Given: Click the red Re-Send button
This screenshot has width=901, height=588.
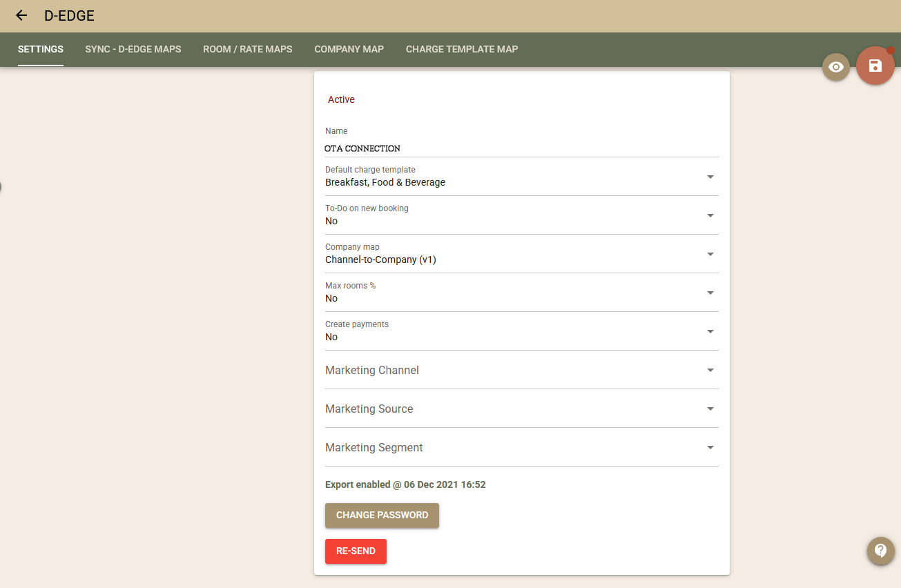Looking at the screenshot, I should point(356,551).
